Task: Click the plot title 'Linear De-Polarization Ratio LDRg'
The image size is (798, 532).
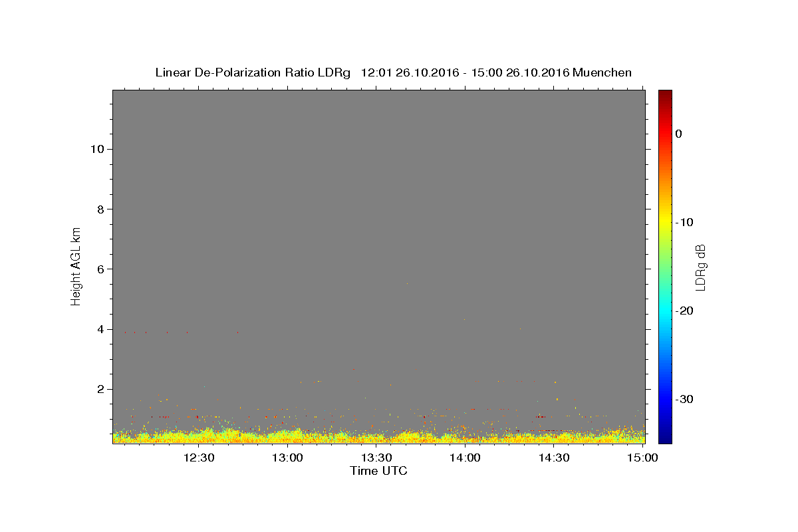Action: [x=253, y=72]
